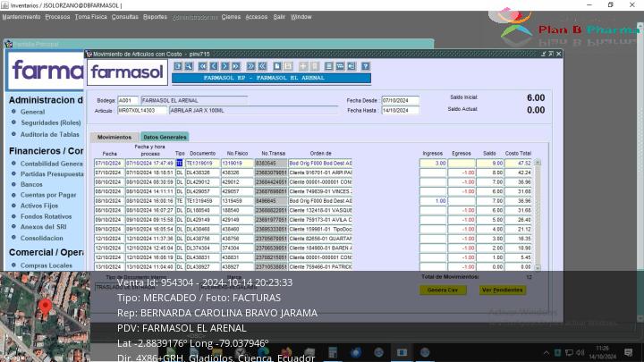Click the Costo Total cell 47.52
The image size is (644, 362).
pos(518,164)
